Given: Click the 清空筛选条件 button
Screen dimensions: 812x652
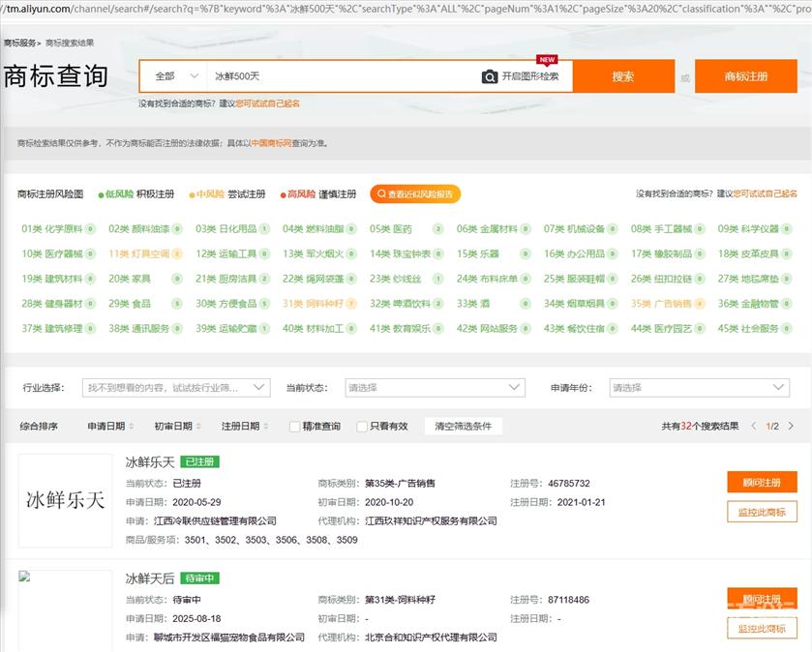Looking at the screenshot, I should pos(463,426).
